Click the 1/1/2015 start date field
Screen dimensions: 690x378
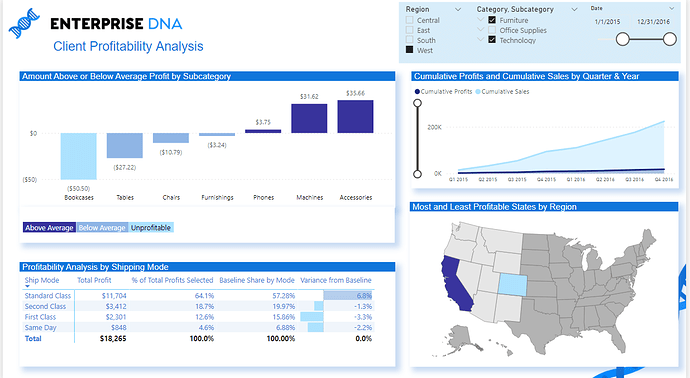(x=608, y=22)
